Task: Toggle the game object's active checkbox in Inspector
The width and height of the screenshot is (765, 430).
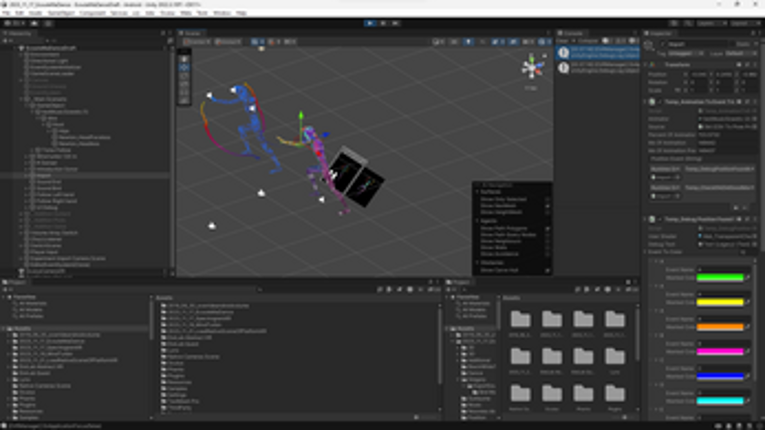Action: 663,44
